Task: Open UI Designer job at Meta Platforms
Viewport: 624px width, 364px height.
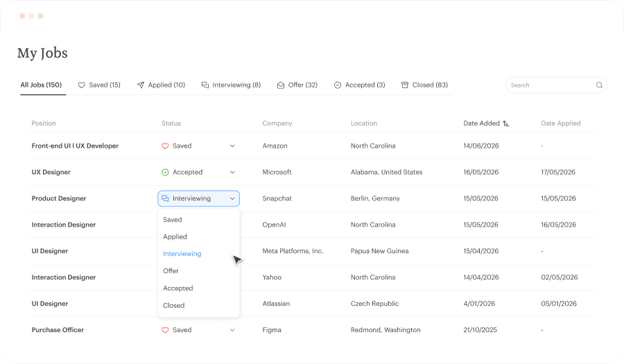Action: 50,251
